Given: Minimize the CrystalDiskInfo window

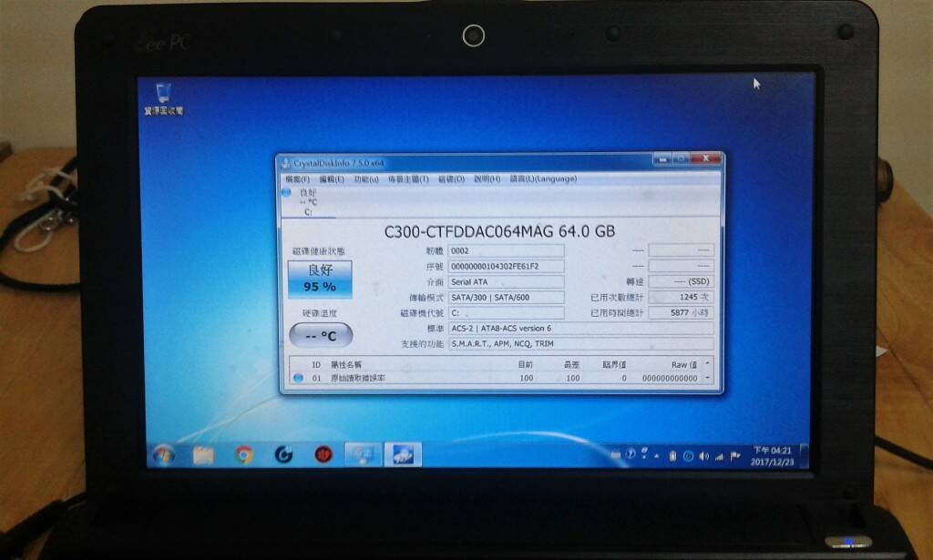Looking at the screenshot, I should [661, 158].
